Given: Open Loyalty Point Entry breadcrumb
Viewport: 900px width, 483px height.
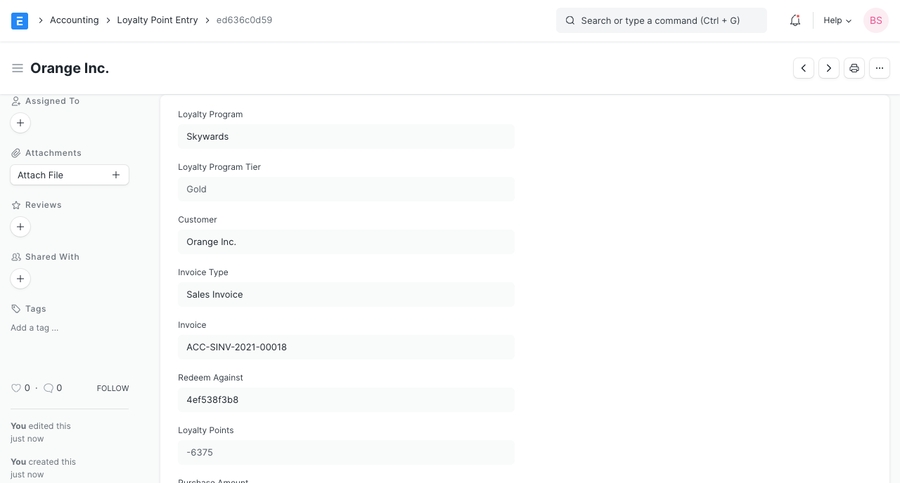Looking at the screenshot, I should 157,20.
